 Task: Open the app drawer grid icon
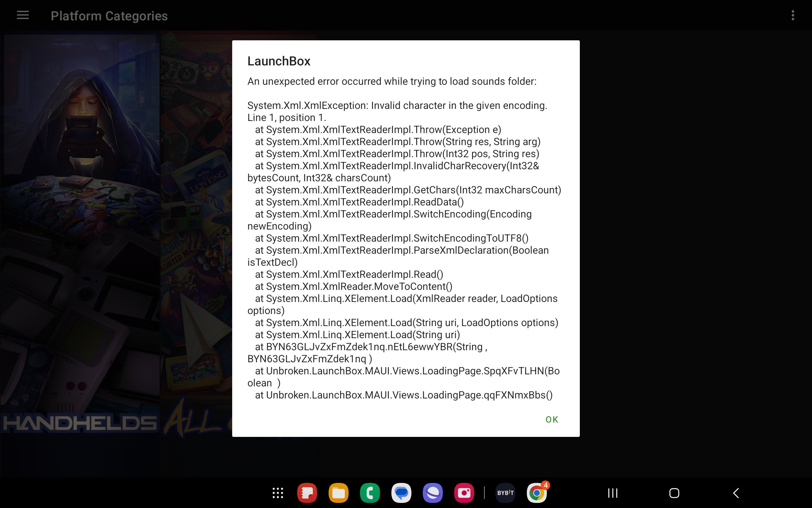[278, 493]
